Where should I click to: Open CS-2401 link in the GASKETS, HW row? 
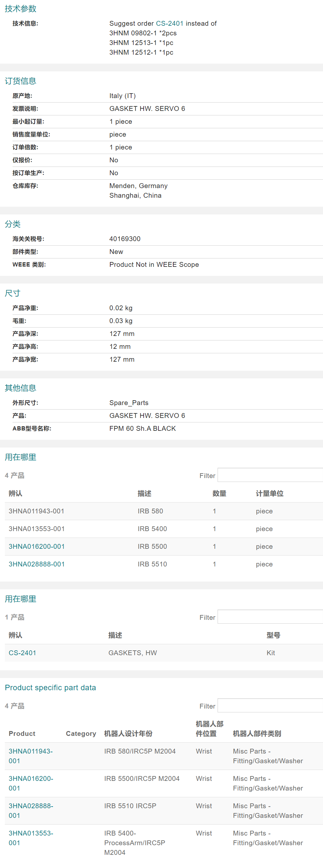(22, 652)
